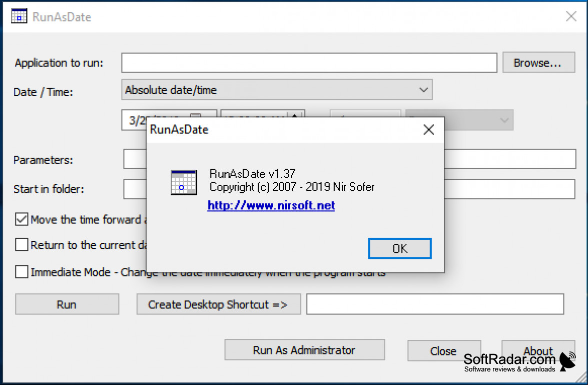This screenshot has height=385, width=588.
Task: Click the About button
Action: [x=538, y=350]
